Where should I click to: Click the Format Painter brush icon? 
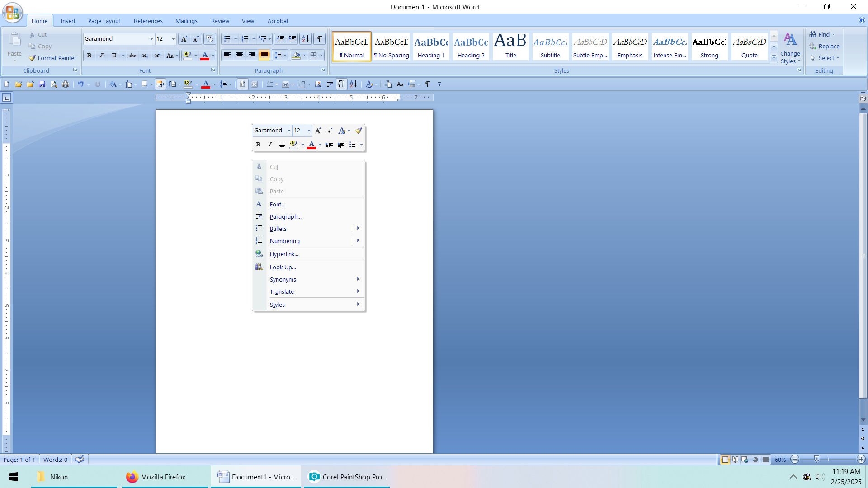pos(33,58)
